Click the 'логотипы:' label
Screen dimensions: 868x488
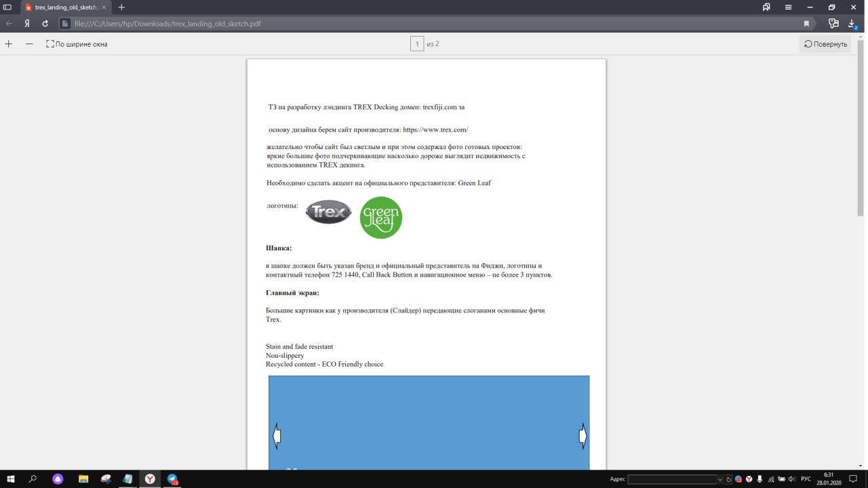tap(283, 205)
